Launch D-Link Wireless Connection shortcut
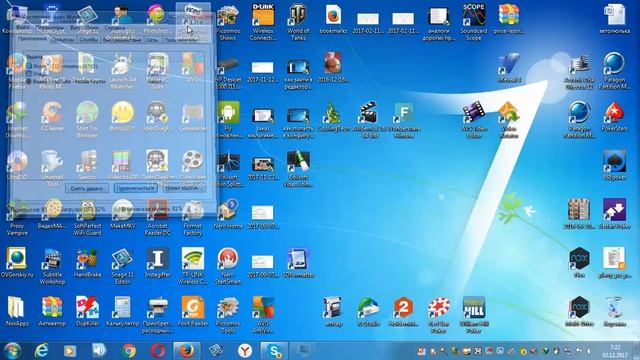Image resolution: width=640 pixels, height=360 pixels. coord(263,22)
